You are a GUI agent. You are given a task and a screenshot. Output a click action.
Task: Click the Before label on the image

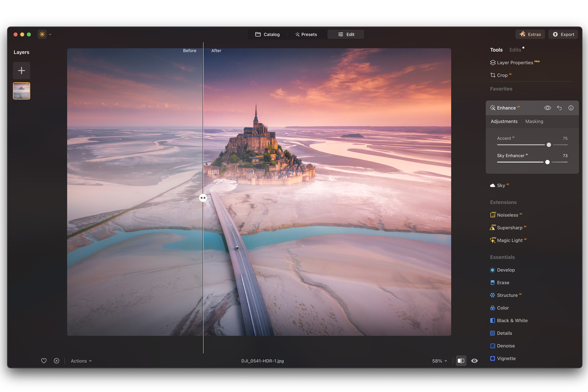click(x=190, y=51)
